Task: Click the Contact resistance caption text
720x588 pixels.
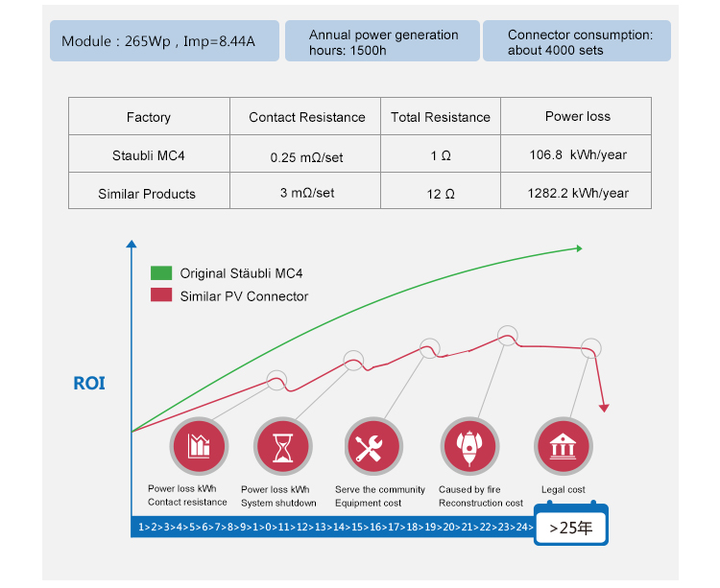Action: [x=187, y=502]
